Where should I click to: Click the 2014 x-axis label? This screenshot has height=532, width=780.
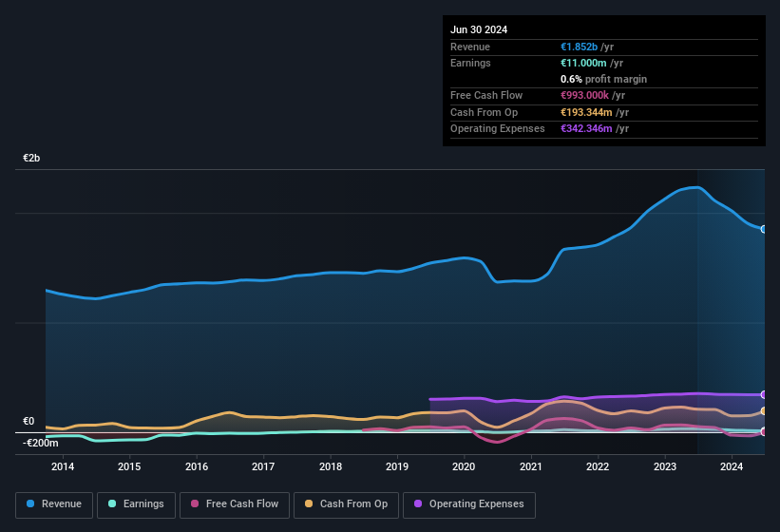click(x=63, y=466)
